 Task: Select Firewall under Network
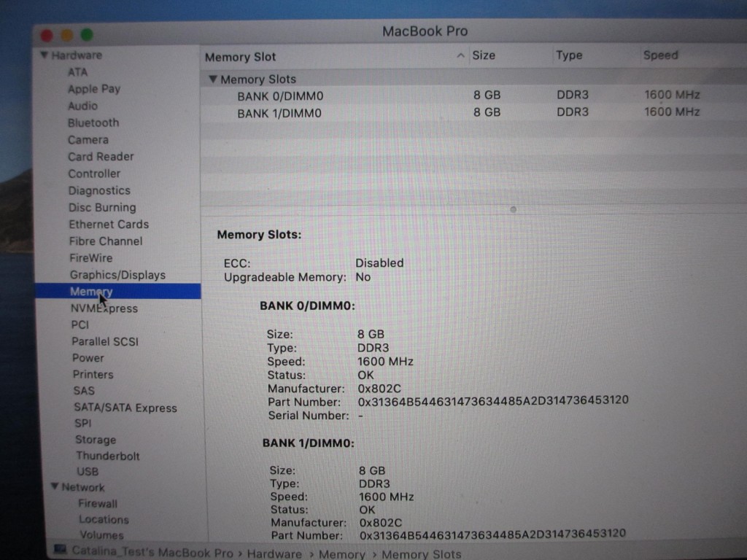pos(98,504)
